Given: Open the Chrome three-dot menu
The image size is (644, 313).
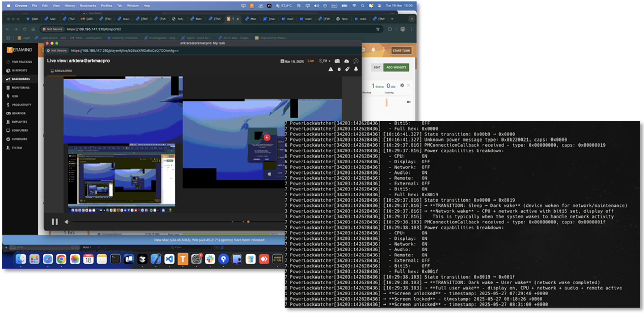Looking at the screenshot, I should click(x=412, y=29).
